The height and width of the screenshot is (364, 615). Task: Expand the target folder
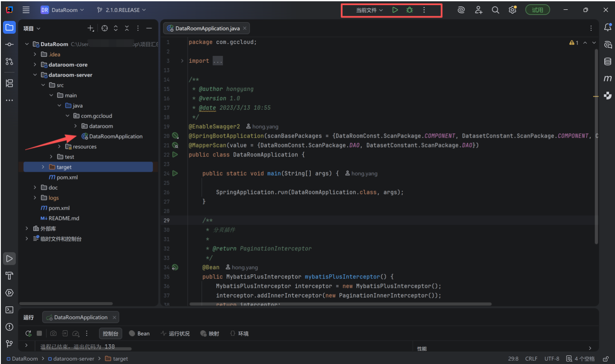pos(43,167)
